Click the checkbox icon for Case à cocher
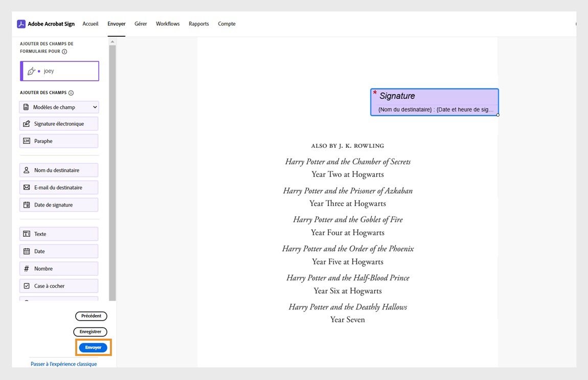This screenshot has height=380, width=588. [x=27, y=286]
